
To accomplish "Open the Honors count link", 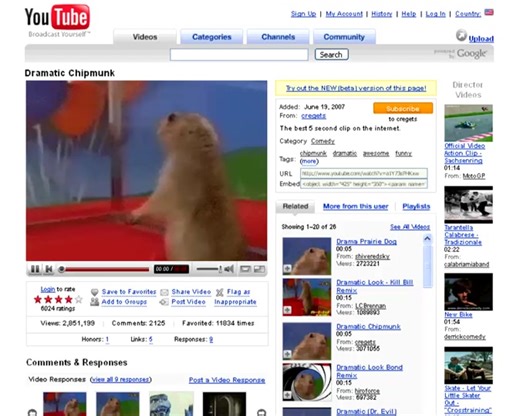I will tap(107, 339).
